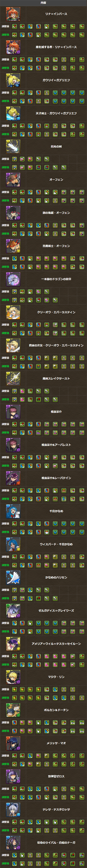This screenshot has height=868, width=87.
Task: Click the リナ=インバース character icon
Action: pos(13,14)
